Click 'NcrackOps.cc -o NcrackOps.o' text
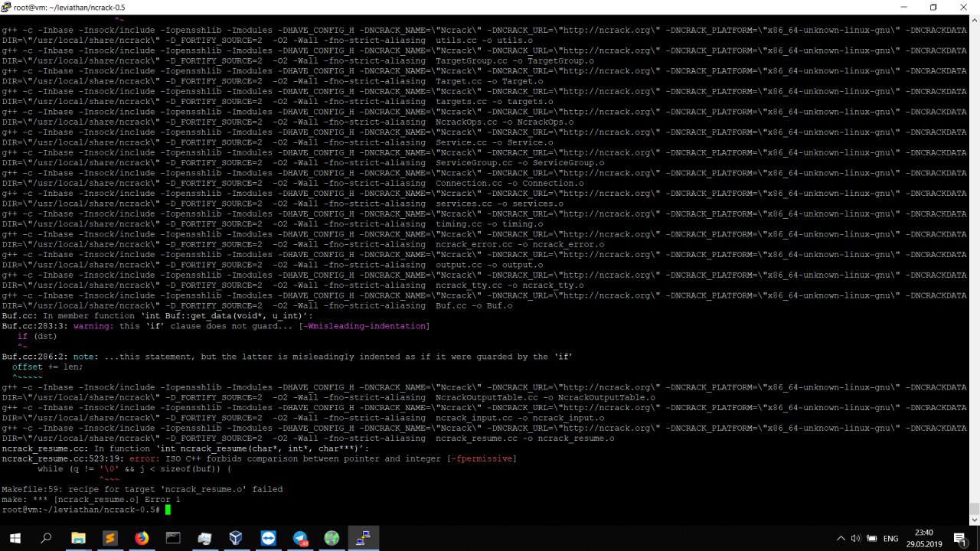The width and height of the screenshot is (980, 551). coord(505,122)
